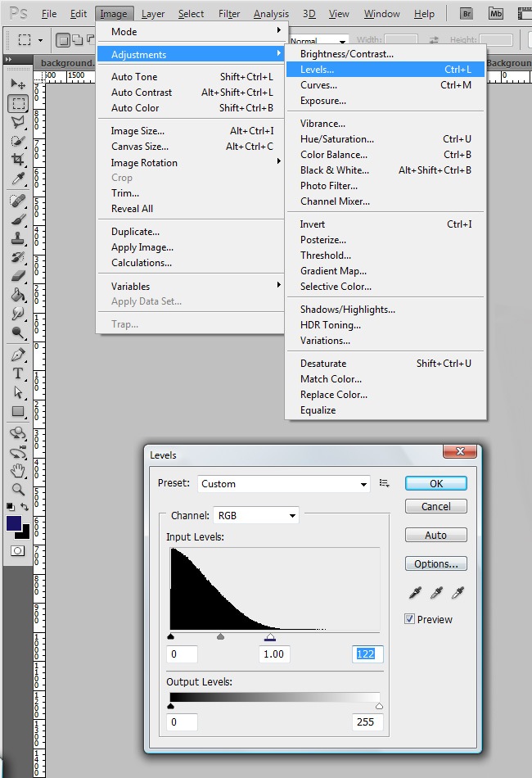
Task: Click the gray midtone input slider
Action: [220, 636]
